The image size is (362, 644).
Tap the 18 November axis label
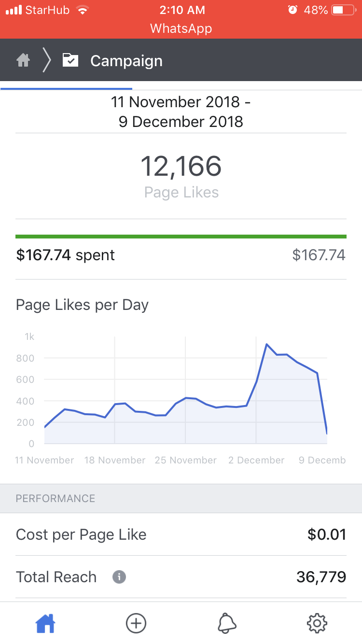point(115,460)
